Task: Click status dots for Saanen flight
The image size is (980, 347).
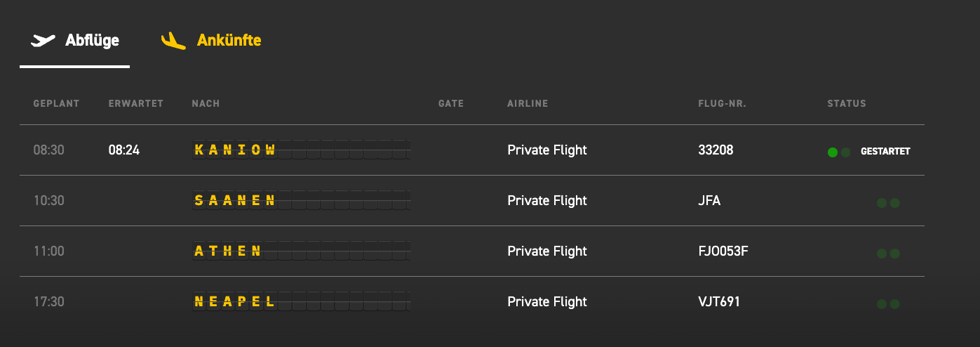Action: tap(888, 203)
